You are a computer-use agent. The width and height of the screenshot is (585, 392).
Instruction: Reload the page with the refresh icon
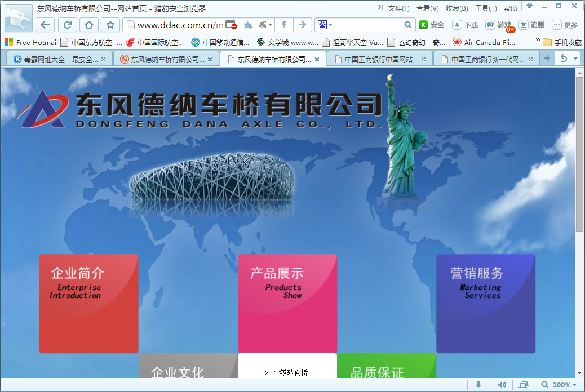pos(67,25)
